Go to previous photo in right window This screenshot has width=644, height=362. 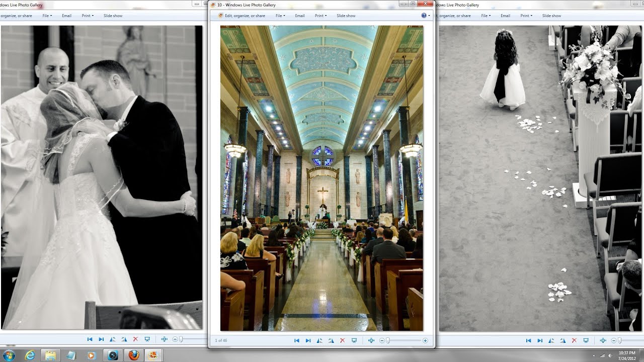point(528,340)
